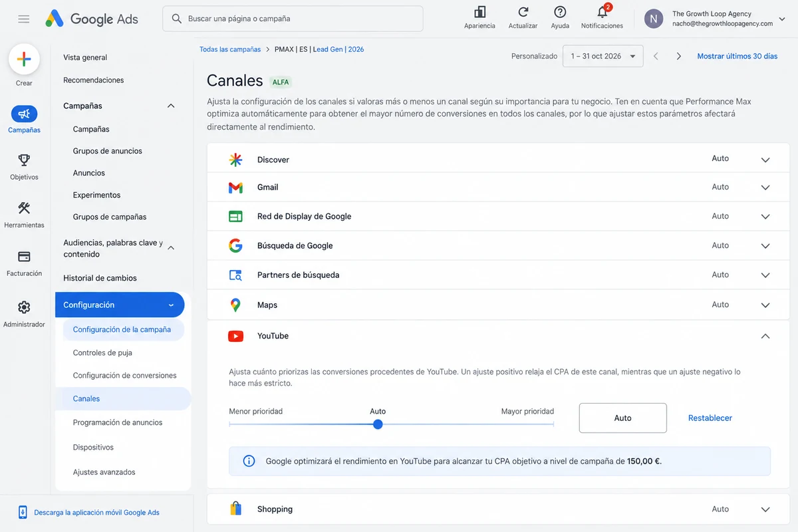Collapse the Campañas sidebar section
This screenshot has width=798, height=532.
pos(171,106)
